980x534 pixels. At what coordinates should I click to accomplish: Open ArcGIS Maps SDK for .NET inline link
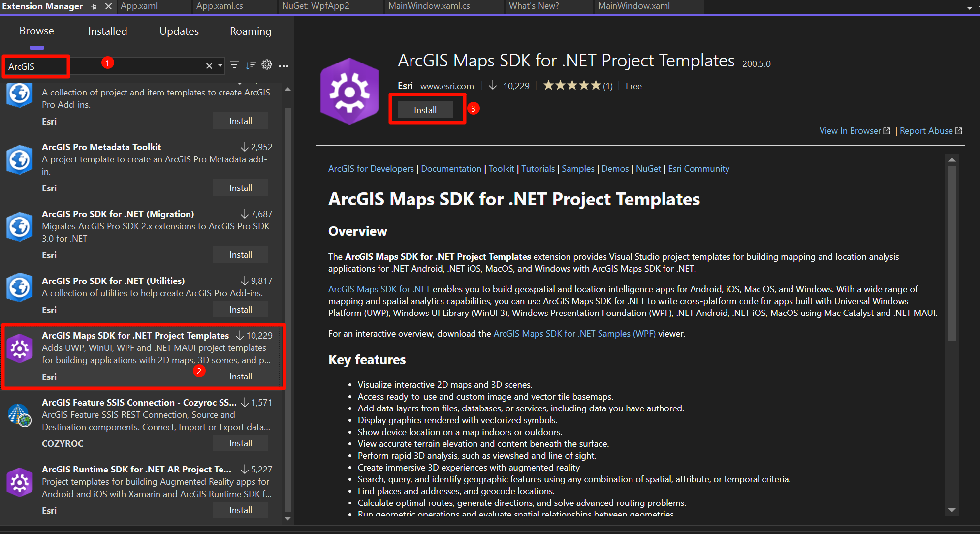click(x=379, y=289)
